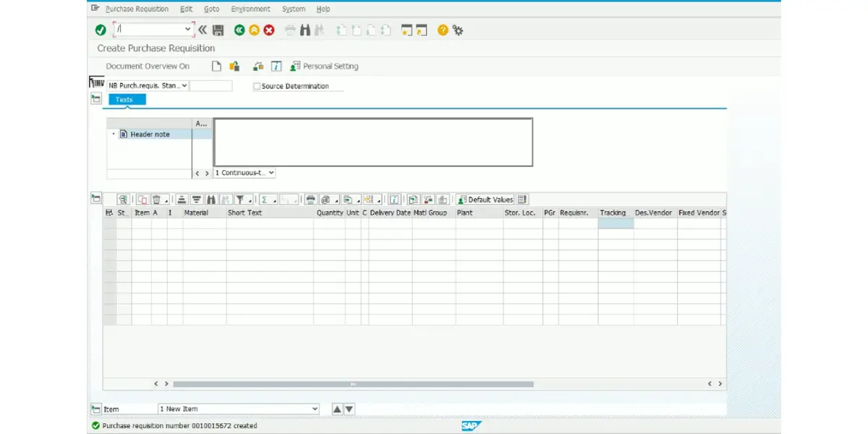The width and height of the screenshot is (868, 434).
Task: Open the Goto menu
Action: pos(211,9)
